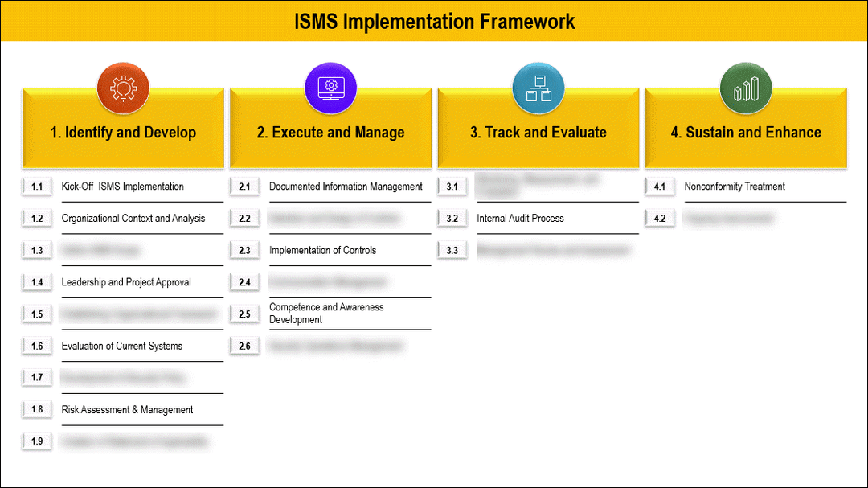Select the Identify and Develop phase header
868x488 pixels.
123,133
